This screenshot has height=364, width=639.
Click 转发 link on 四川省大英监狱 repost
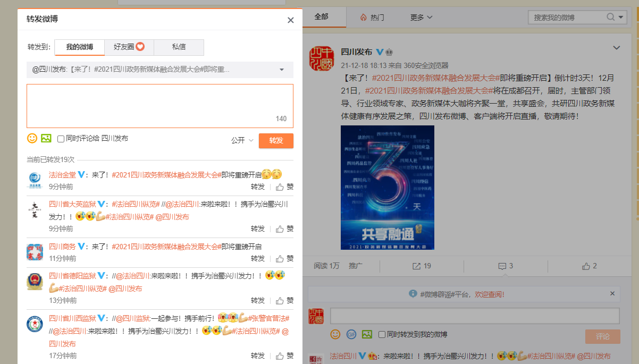point(258,228)
